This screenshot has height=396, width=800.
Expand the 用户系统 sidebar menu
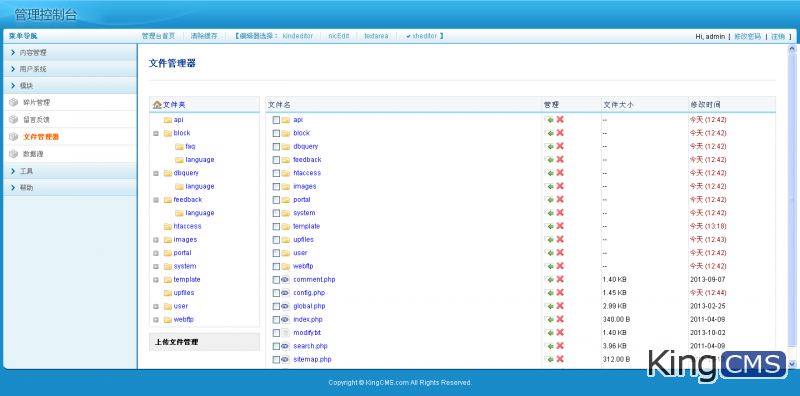tap(70, 69)
